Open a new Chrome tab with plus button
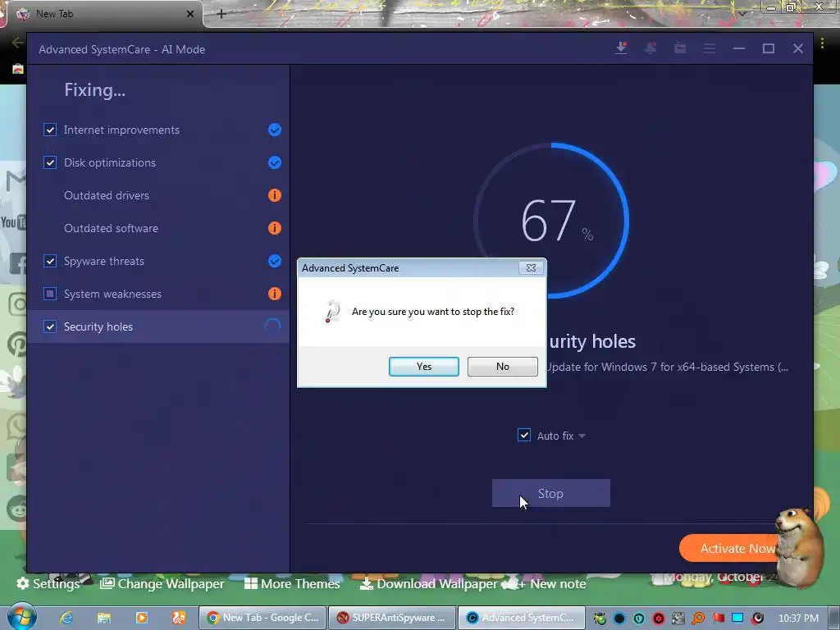The width and height of the screenshot is (840, 630). click(221, 14)
